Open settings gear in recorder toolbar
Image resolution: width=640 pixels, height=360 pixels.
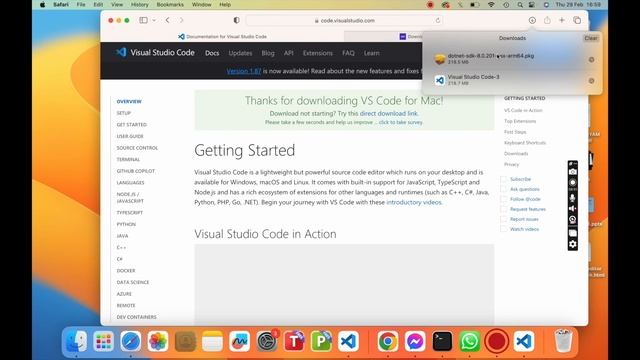[x=573, y=244]
